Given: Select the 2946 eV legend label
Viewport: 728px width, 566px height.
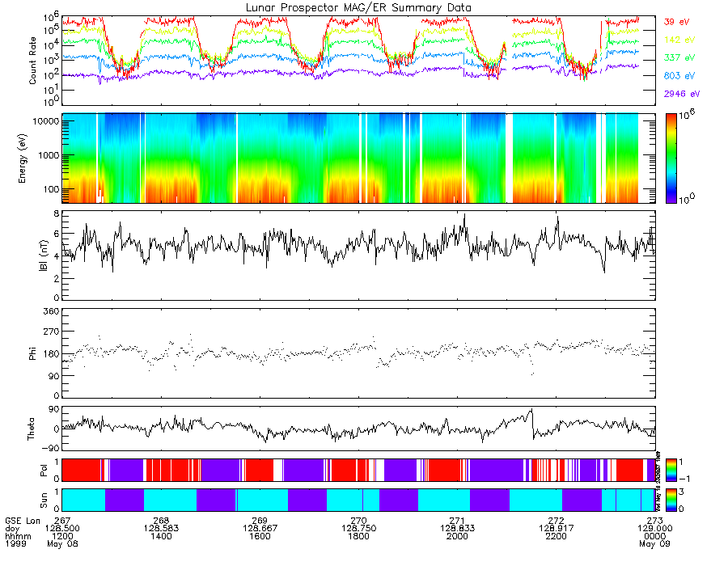Looking at the screenshot, I should click(682, 94).
